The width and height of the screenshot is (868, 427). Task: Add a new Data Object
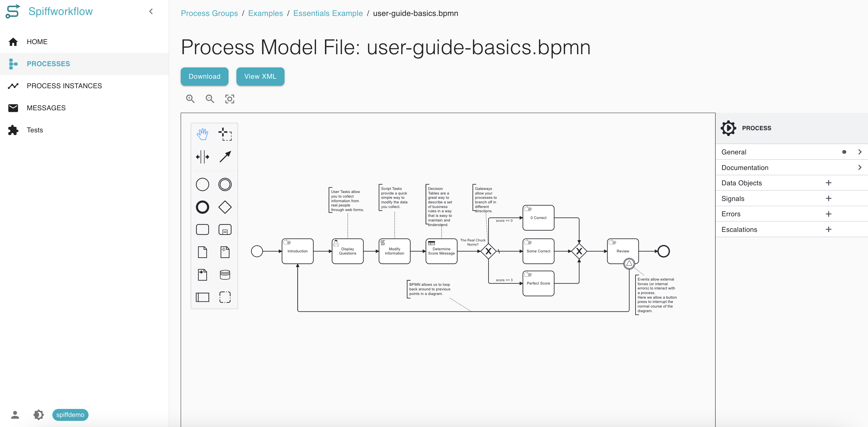click(828, 183)
